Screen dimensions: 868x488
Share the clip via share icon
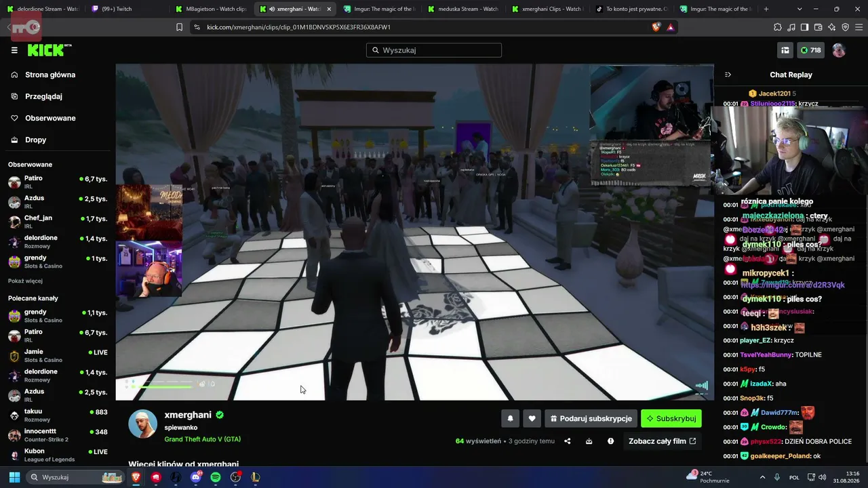click(568, 441)
